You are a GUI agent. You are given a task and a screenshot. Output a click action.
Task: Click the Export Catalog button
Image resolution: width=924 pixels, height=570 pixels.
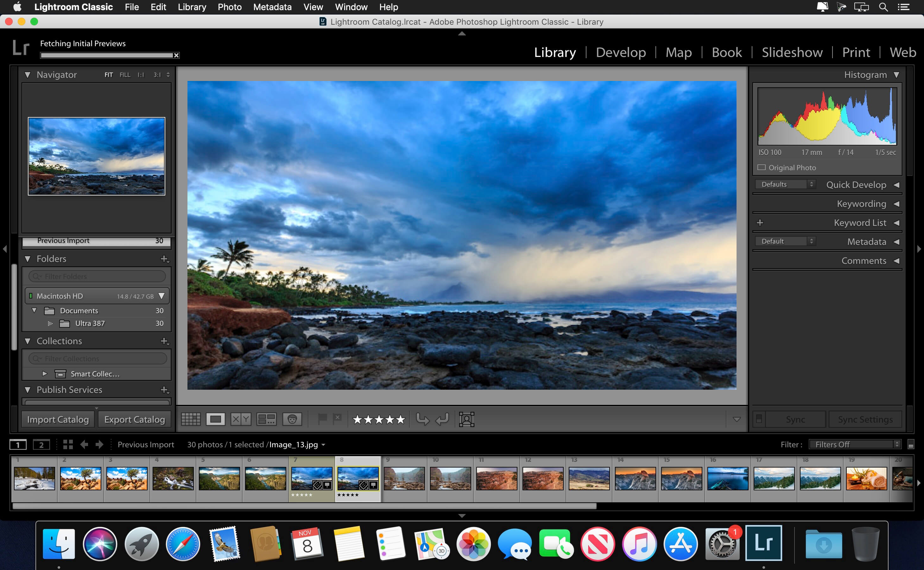click(x=135, y=419)
